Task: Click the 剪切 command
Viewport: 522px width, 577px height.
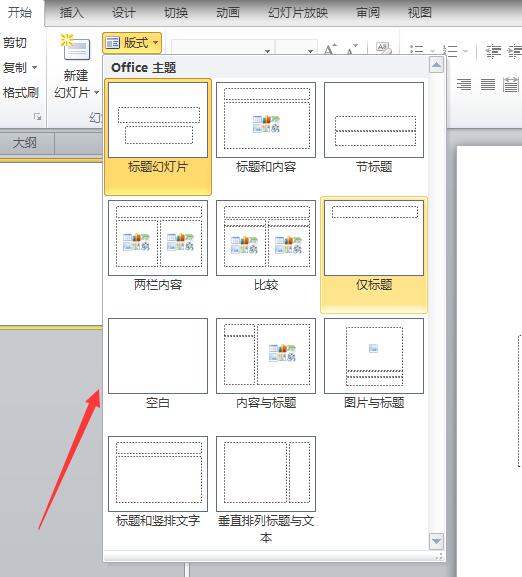Action: click(15, 43)
